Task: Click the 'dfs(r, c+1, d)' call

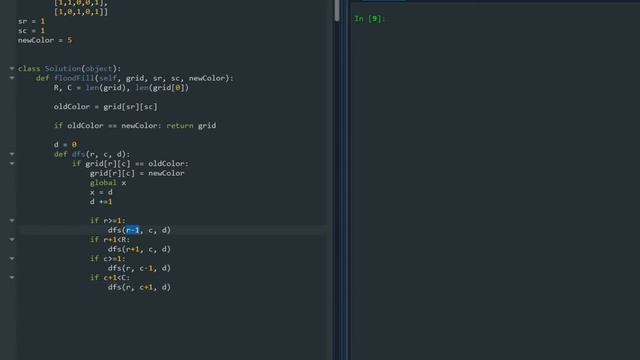Action: click(x=139, y=287)
